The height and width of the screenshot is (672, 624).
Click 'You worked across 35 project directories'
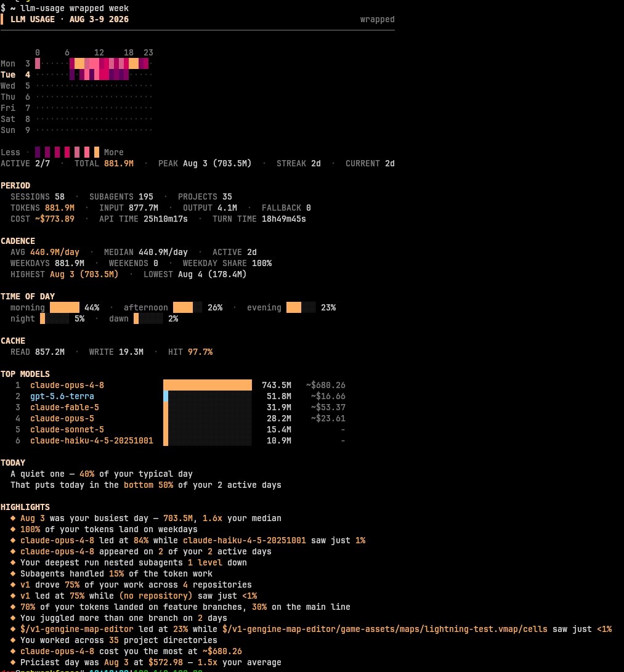coord(119,641)
